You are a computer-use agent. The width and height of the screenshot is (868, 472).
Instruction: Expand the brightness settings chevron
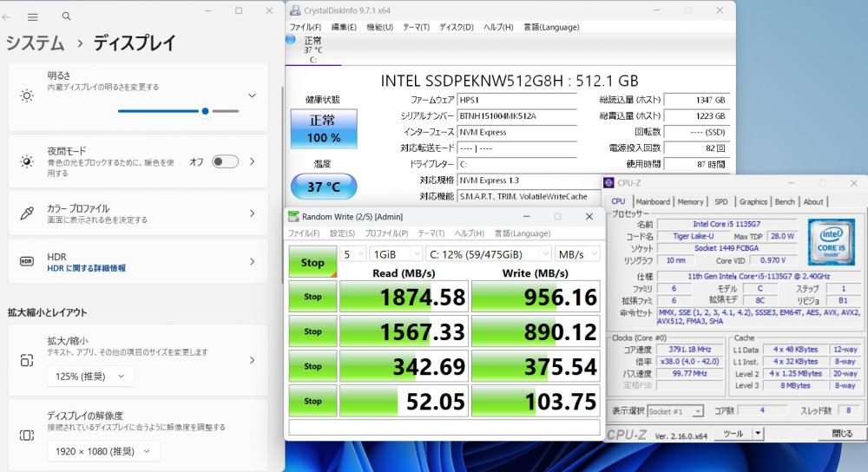pyautogui.click(x=253, y=95)
